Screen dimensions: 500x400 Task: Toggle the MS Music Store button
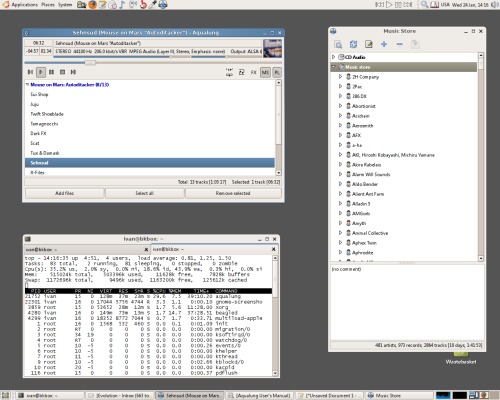coord(265,72)
